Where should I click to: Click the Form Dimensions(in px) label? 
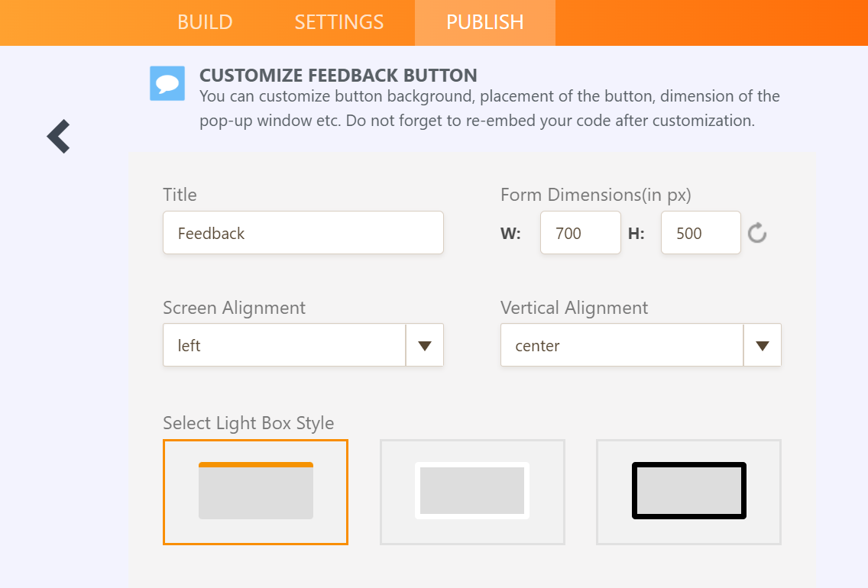pyautogui.click(x=595, y=195)
